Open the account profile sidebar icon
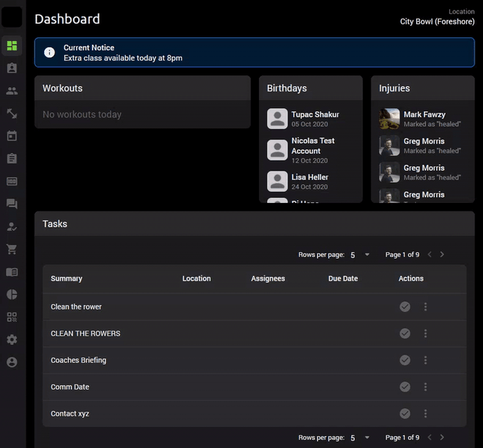 pyautogui.click(x=12, y=362)
